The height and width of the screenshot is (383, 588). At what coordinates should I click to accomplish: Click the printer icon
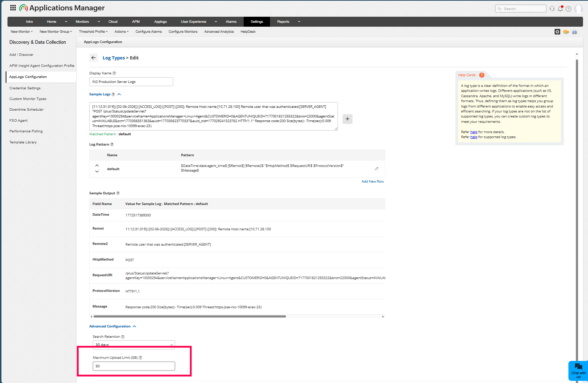click(574, 32)
